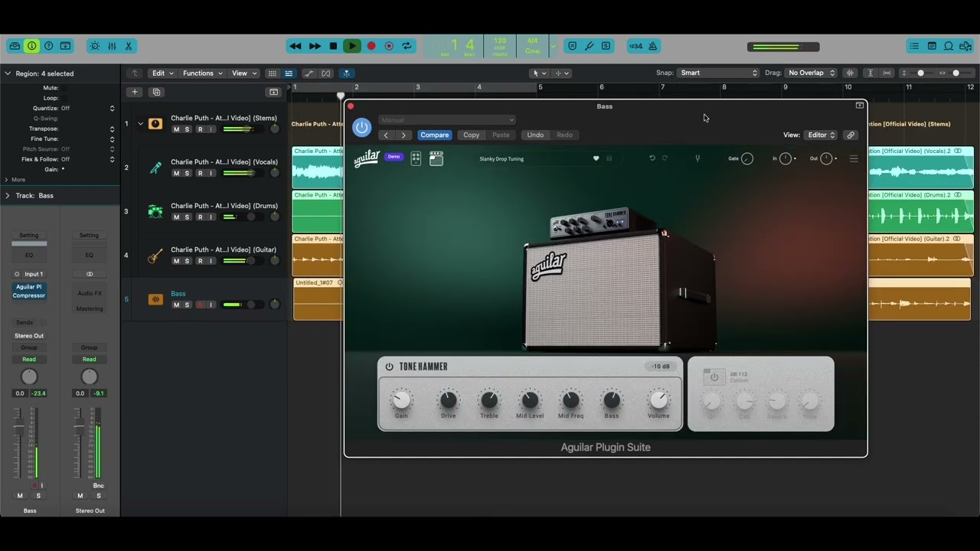Screen dimensions: 980x551
Task: Toggle the plugin Link chain icon
Action: click(x=850, y=135)
